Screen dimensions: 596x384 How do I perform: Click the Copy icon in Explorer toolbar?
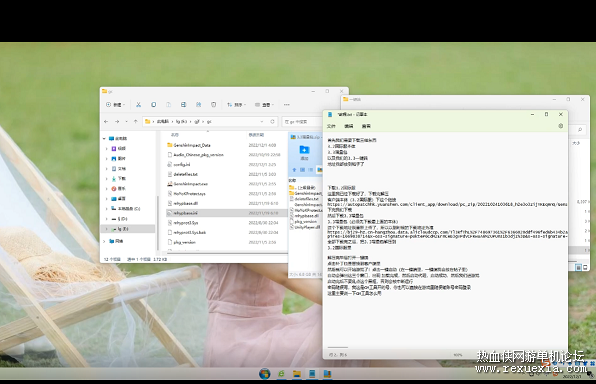[154, 105]
